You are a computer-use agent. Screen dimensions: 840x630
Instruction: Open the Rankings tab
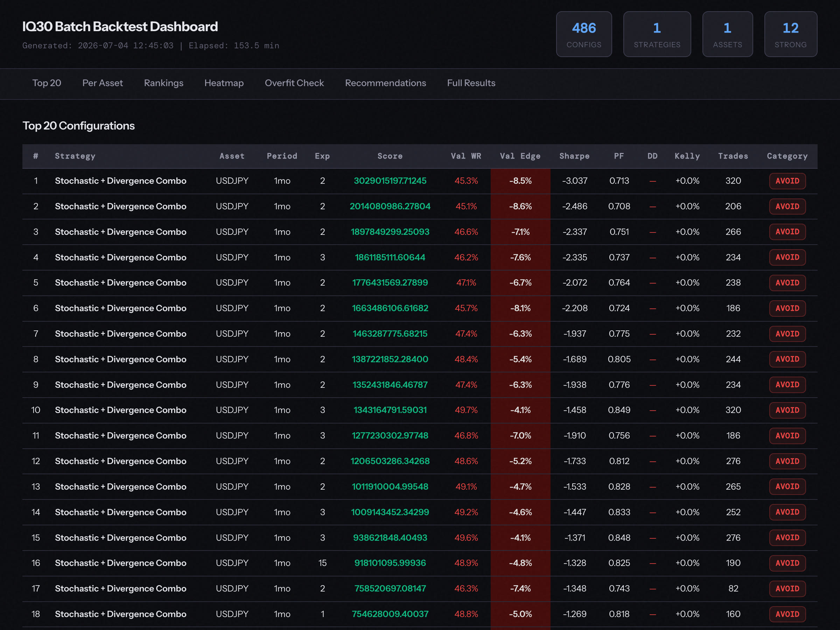164,83
